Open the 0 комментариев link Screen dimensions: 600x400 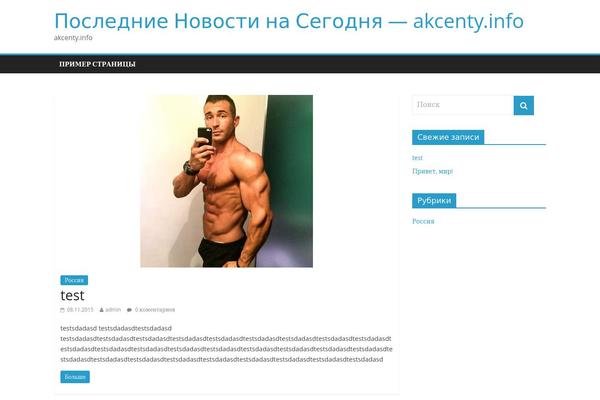(x=155, y=310)
